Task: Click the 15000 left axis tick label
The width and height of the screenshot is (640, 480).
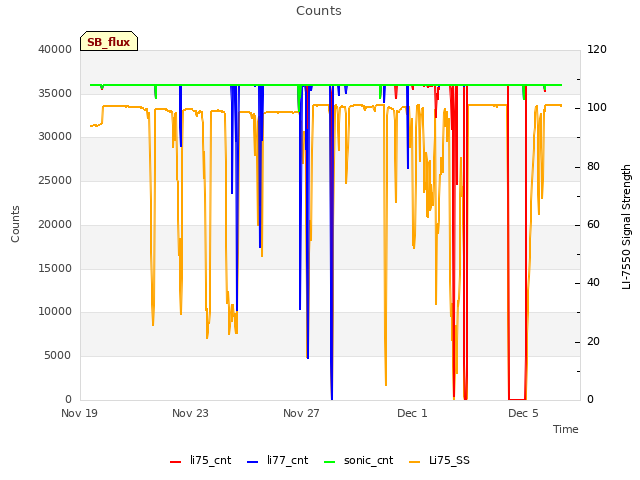Action: point(55,268)
